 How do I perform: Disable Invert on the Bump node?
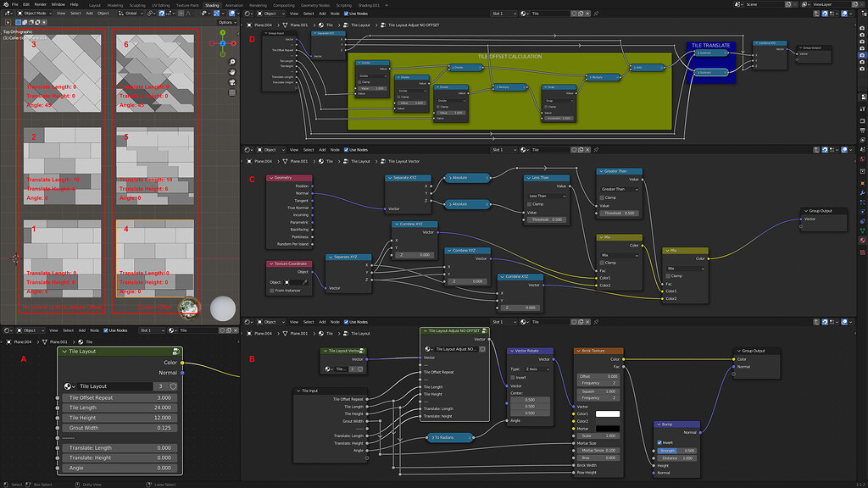[x=659, y=442]
